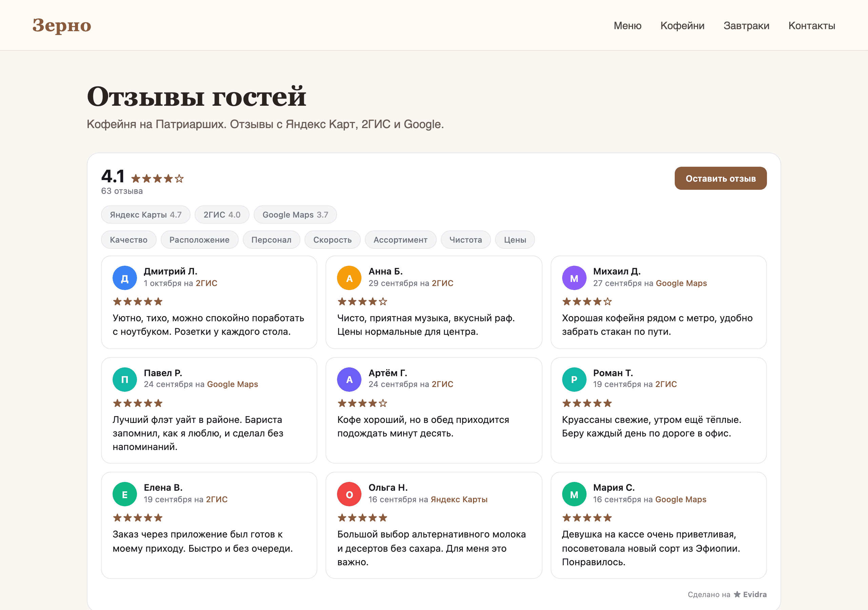Select the Цены topic chip
868x610 pixels.
click(514, 240)
